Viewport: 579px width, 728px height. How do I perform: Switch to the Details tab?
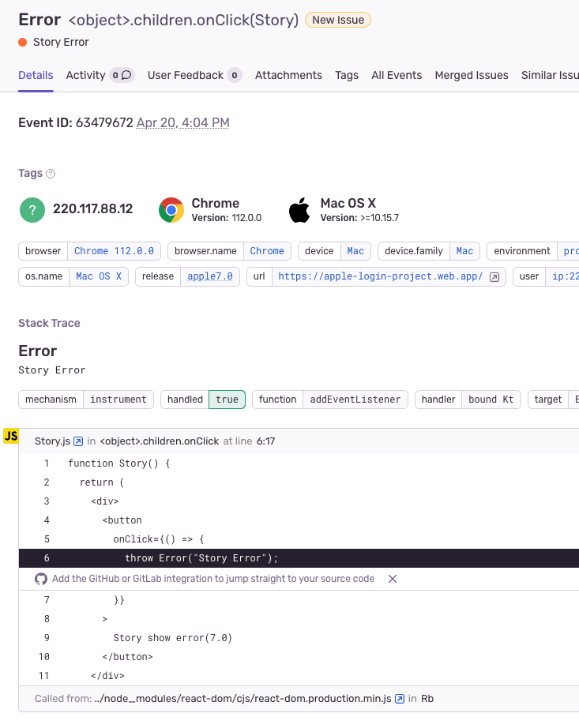36,75
